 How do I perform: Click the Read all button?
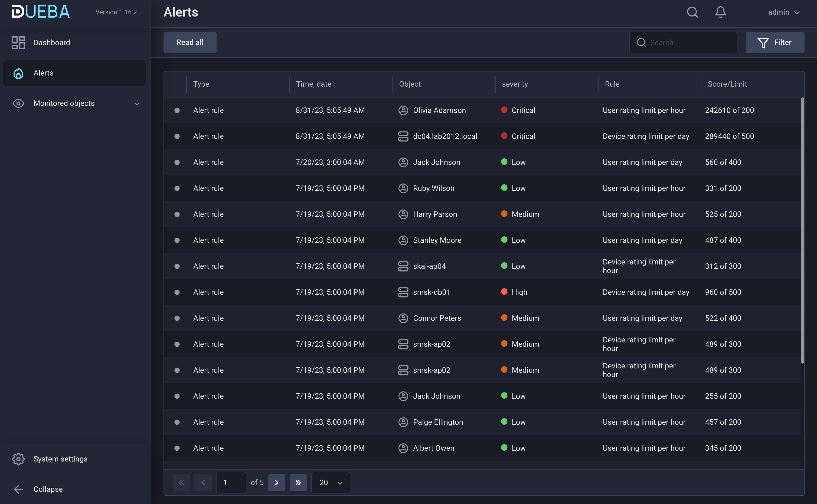coord(190,43)
